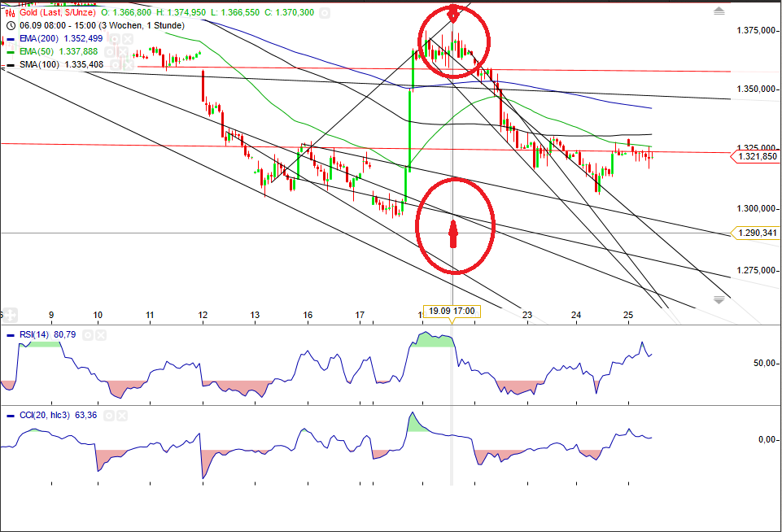Viewport: 782px width, 532px height.
Task: Remove the EMA(200) overlay with its X
Action: (x=127, y=39)
